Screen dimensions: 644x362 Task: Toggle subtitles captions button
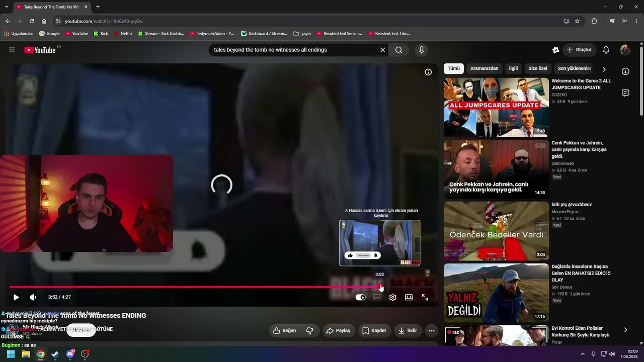(377, 297)
